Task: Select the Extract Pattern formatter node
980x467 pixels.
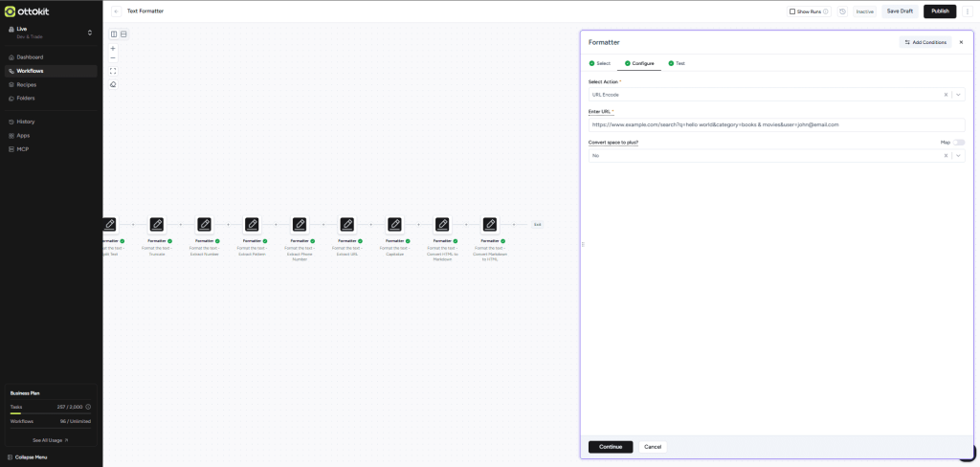Action: click(252, 225)
